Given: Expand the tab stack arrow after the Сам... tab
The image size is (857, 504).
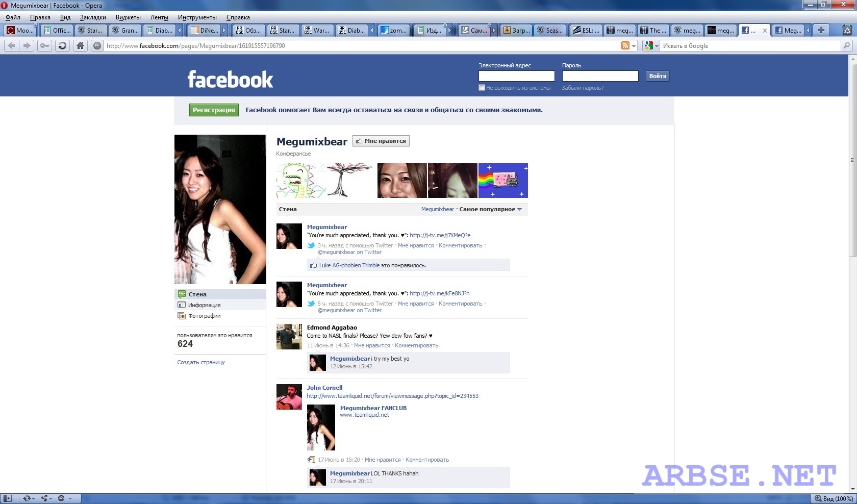Looking at the screenshot, I should [x=494, y=30].
